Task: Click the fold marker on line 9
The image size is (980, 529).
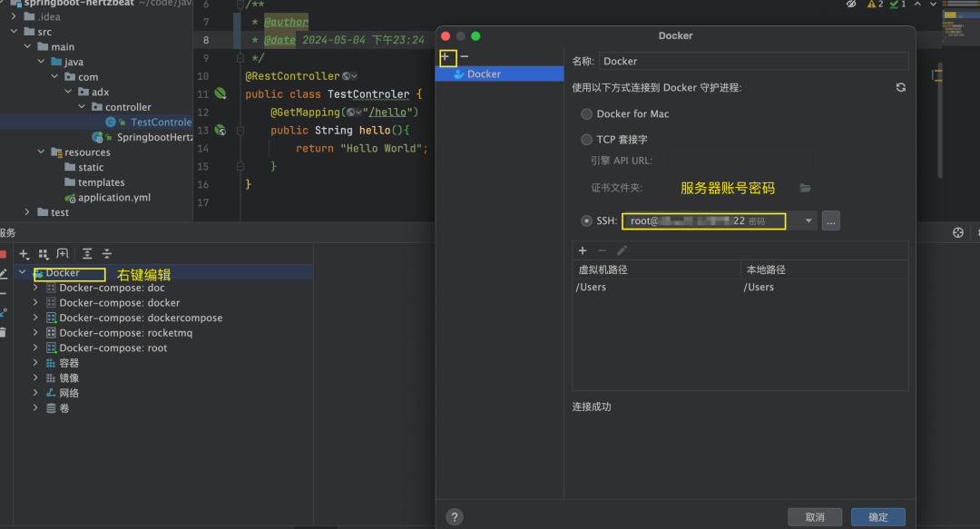Action: tap(240, 58)
